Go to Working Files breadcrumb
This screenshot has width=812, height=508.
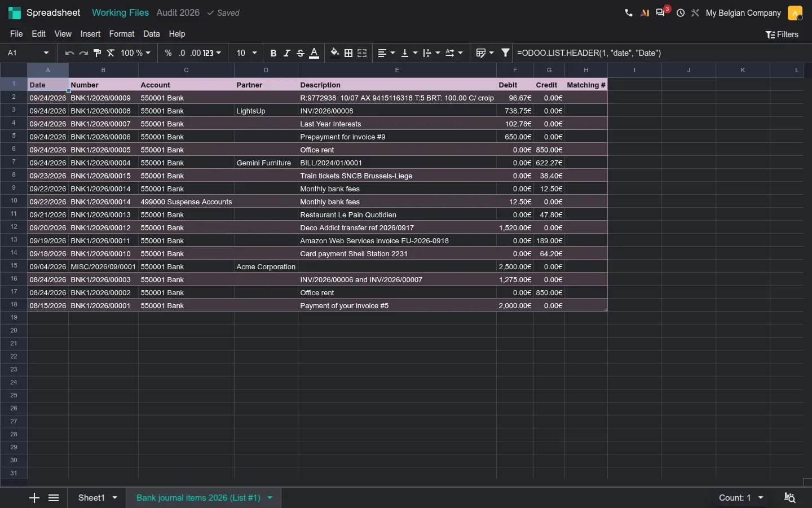120,12
